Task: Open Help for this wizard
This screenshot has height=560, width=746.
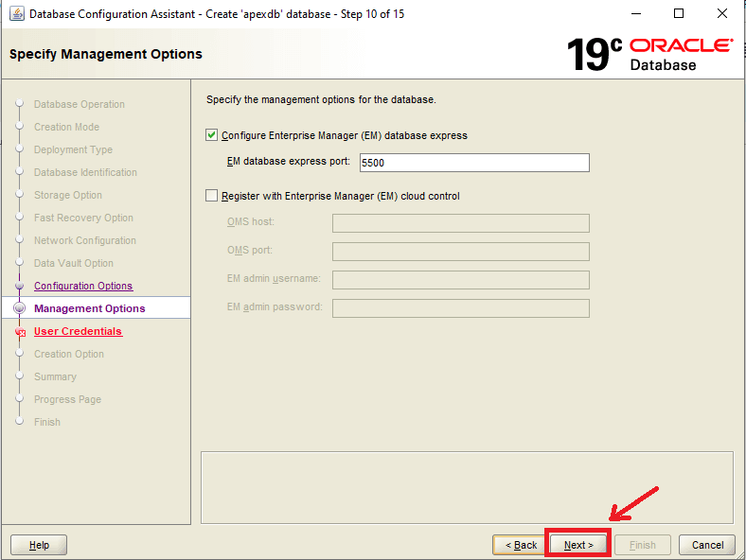Action: pos(39,545)
